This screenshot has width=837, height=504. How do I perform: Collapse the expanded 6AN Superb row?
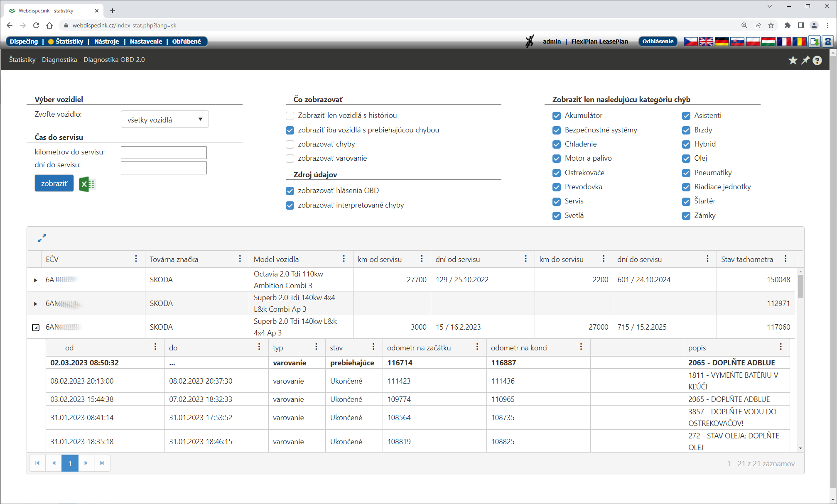36,328
